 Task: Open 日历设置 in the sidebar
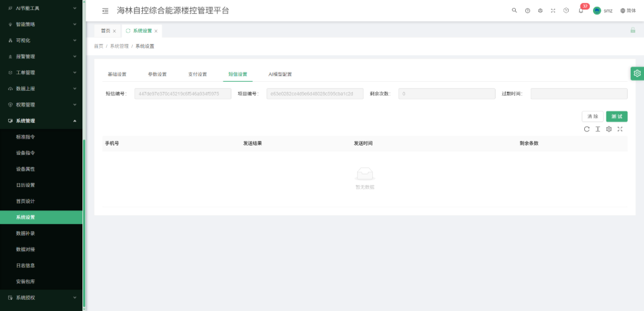pos(25,185)
